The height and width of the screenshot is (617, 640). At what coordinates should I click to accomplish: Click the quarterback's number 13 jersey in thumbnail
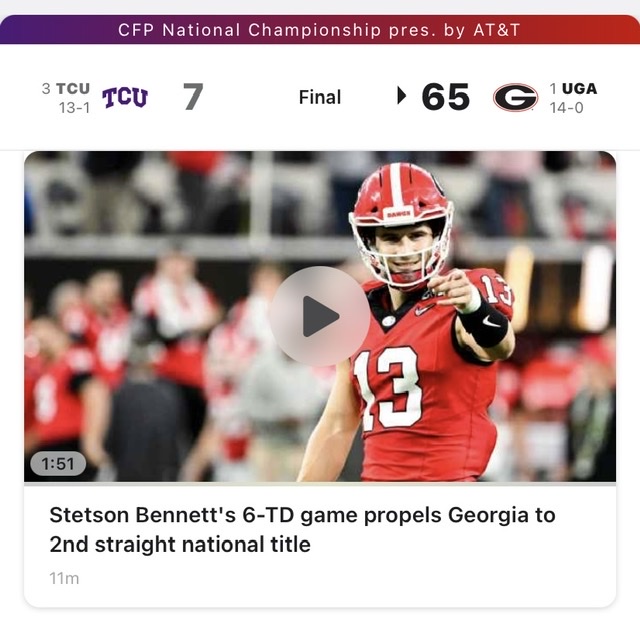click(x=388, y=387)
